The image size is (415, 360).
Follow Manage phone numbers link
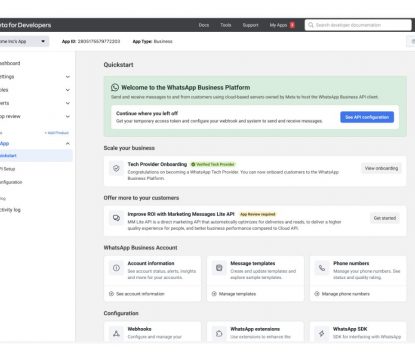pyautogui.click(x=346, y=294)
